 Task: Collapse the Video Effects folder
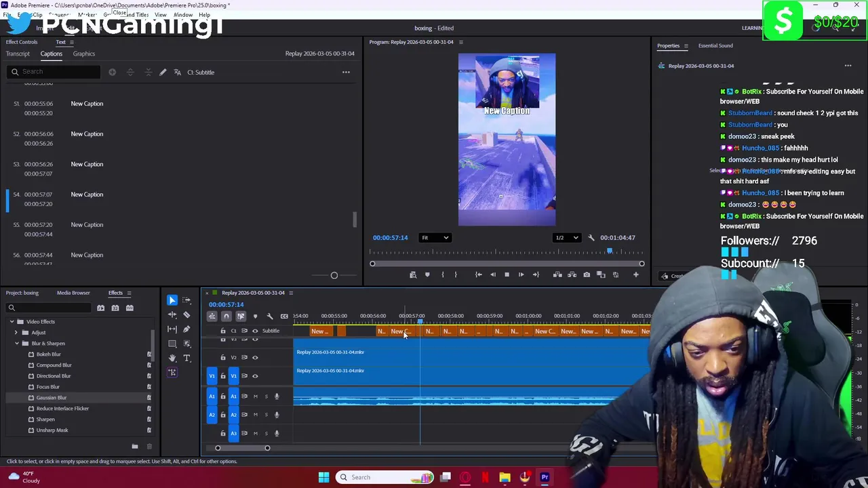tap(13, 321)
